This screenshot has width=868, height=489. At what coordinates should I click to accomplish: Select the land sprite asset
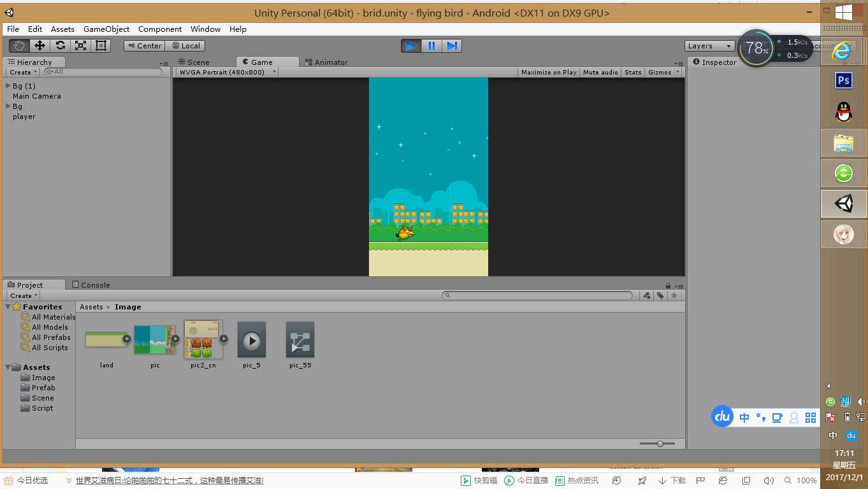coord(106,340)
